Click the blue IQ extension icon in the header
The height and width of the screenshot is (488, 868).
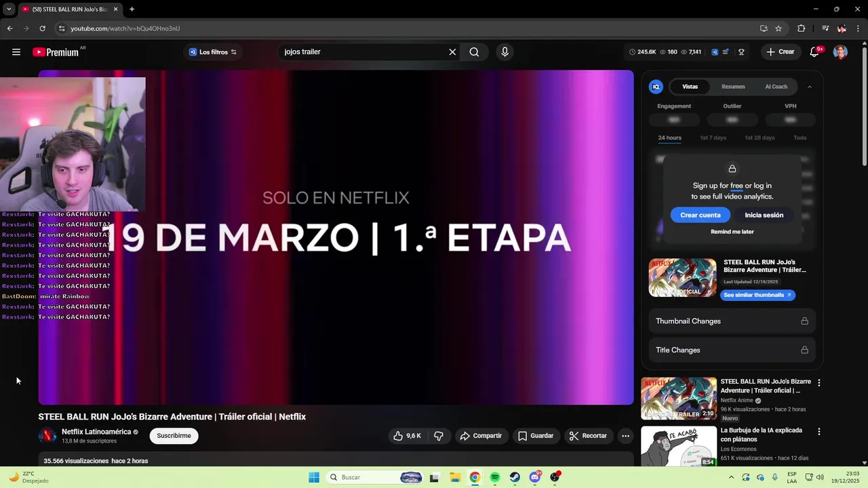coord(715,52)
